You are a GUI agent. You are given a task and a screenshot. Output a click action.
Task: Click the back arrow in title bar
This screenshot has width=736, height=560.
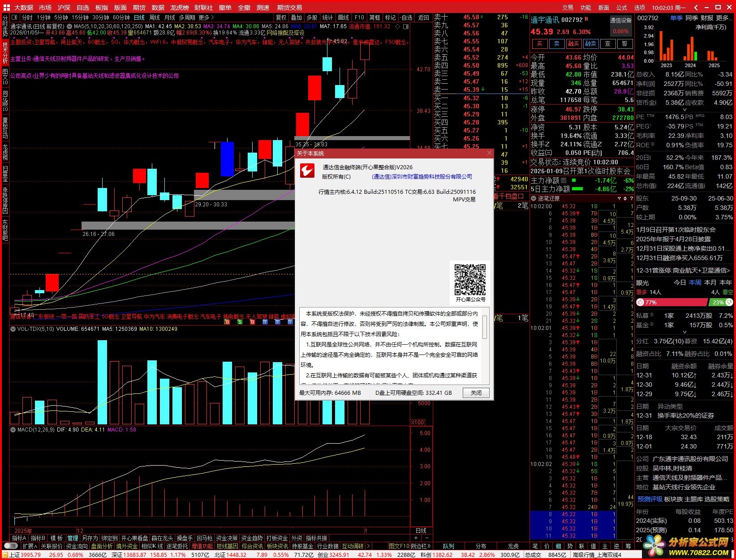(696, 7)
